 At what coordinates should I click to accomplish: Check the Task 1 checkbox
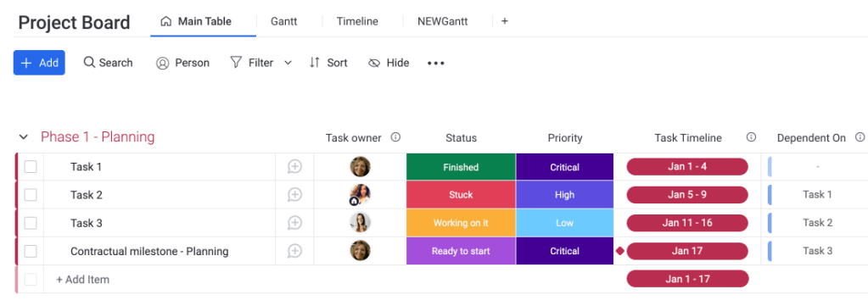point(31,166)
